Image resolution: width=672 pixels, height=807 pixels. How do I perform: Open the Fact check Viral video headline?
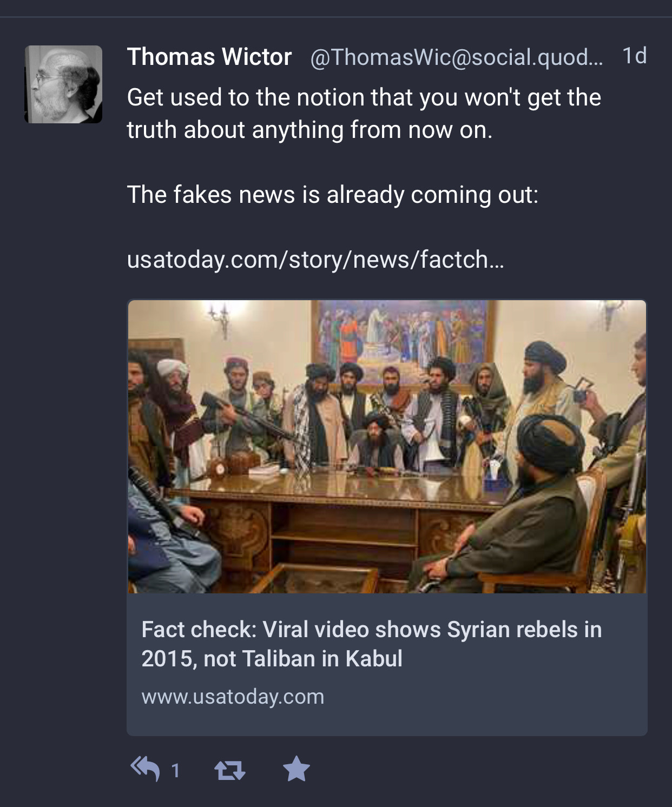point(372,644)
